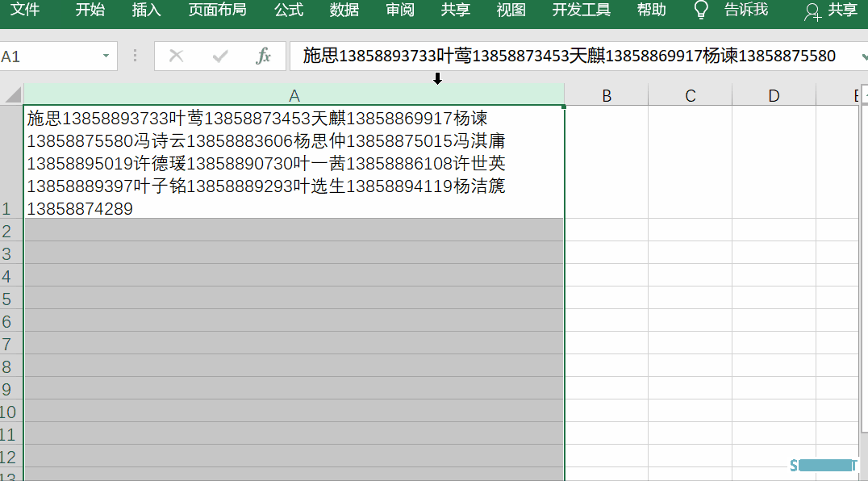The width and height of the screenshot is (868, 481).
Task: Select row 7 header
Action: 11,344
